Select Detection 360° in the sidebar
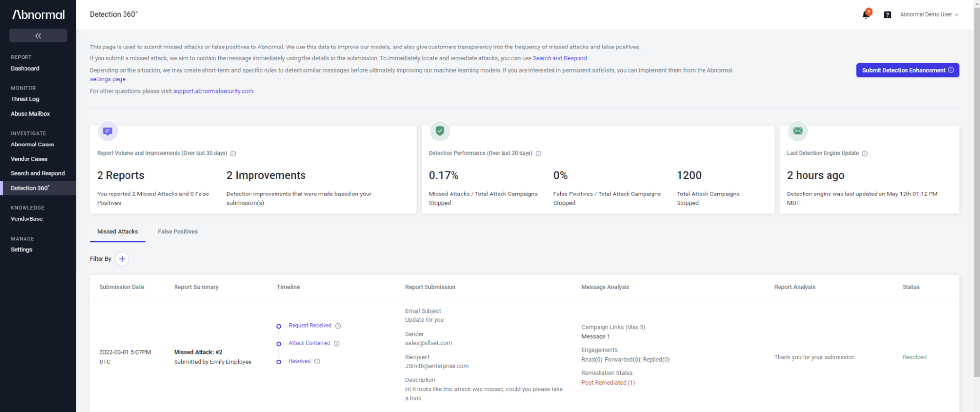Image resolution: width=980 pixels, height=412 pixels. coord(38,188)
